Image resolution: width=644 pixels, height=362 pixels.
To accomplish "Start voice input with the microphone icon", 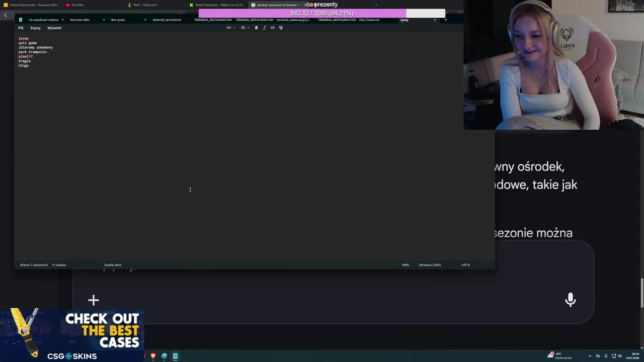I will click(571, 300).
